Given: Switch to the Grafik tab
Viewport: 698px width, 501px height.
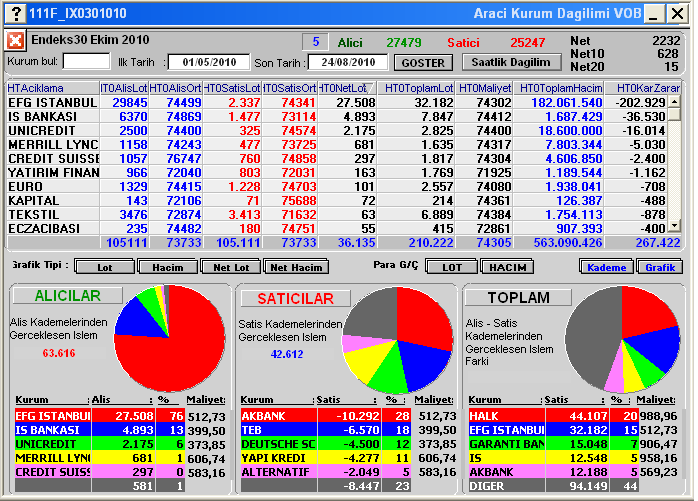Looking at the screenshot, I should click(x=659, y=267).
